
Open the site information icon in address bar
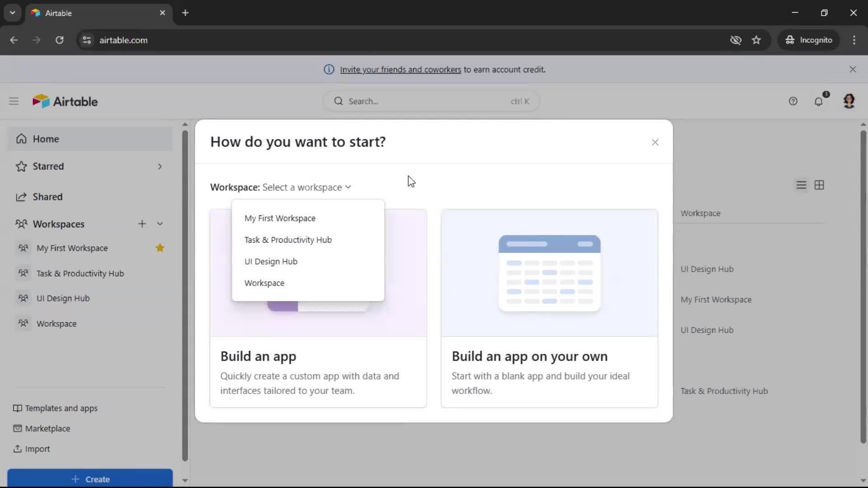[x=87, y=40]
